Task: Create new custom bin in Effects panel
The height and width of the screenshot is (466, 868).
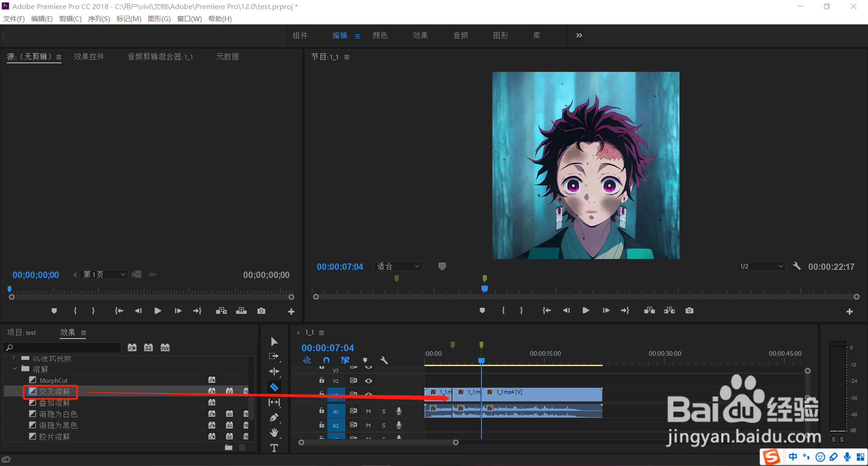Action: pos(229,447)
